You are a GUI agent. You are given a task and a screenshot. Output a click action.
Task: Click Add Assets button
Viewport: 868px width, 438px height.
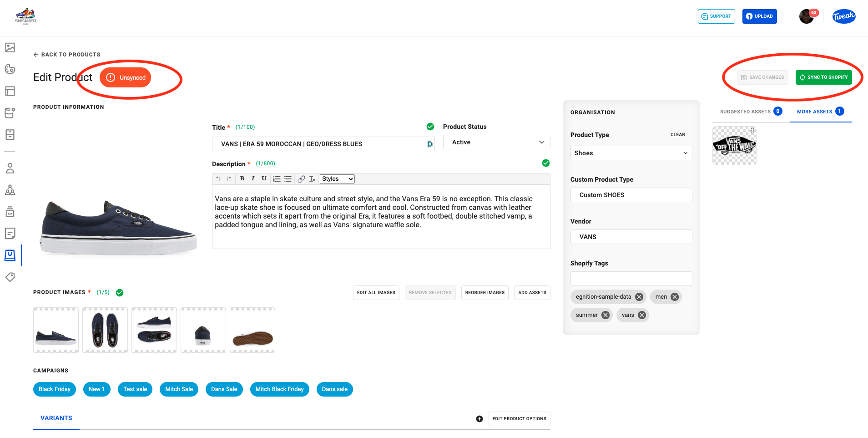(x=532, y=293)
